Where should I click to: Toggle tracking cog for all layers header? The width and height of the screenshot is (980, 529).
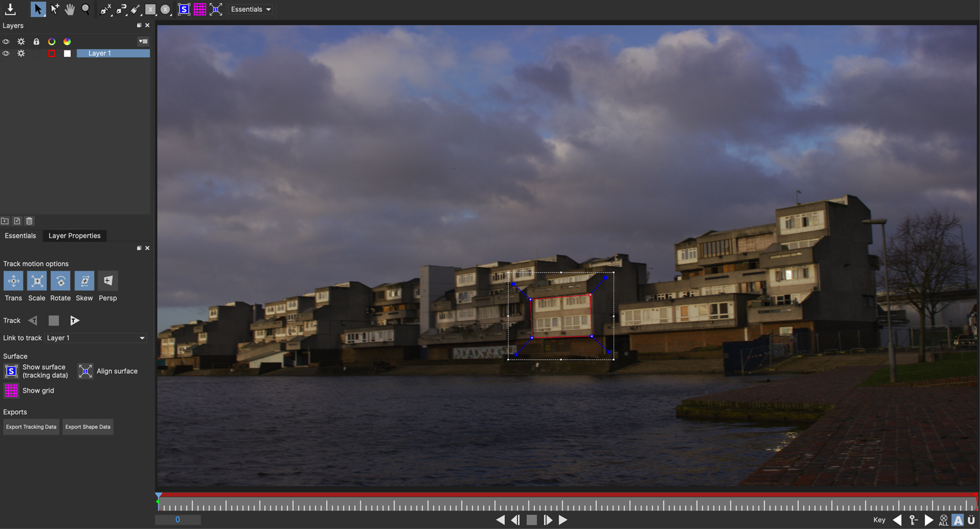tap(21, 42)
